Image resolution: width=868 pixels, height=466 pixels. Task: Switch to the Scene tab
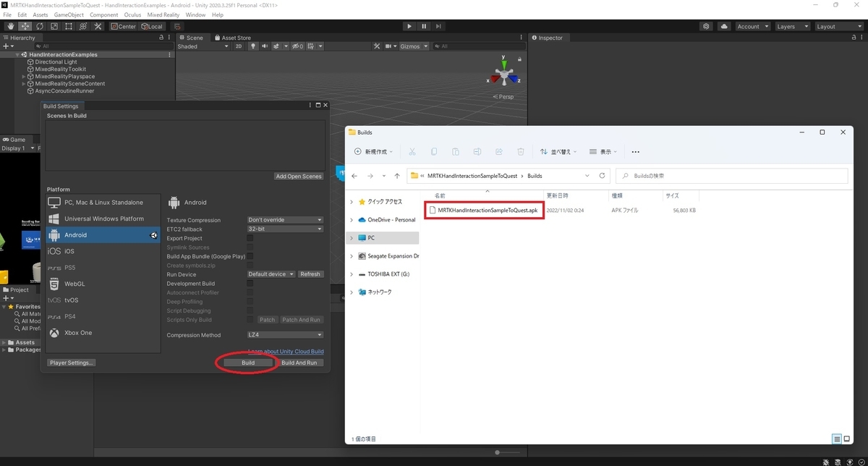[x=192, y=38]
